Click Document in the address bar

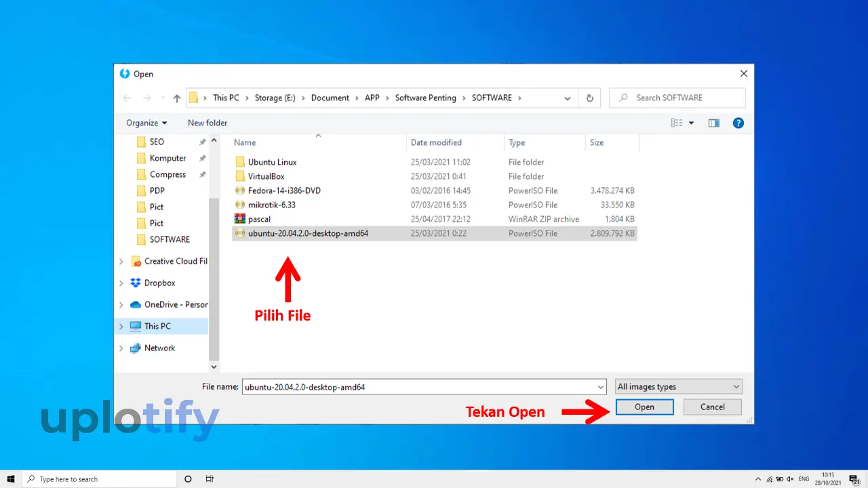pyautogui.click(x=330, y=98)
